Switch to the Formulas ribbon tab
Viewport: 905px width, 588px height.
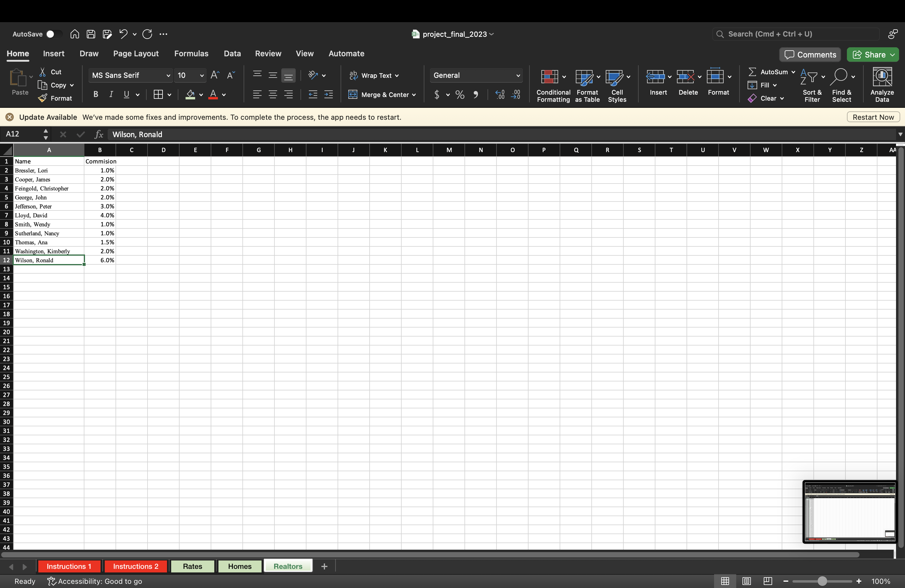pyautogui.click(x=191, y=53)
